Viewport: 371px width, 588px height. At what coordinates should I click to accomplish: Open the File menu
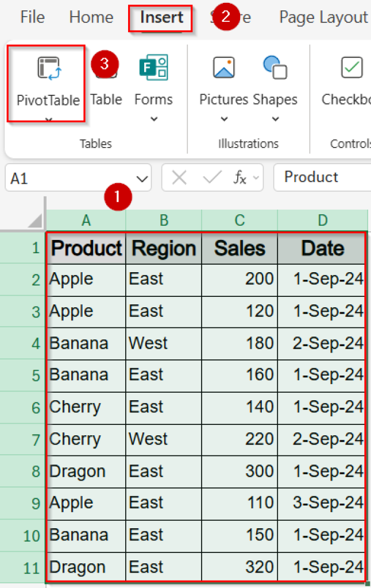click(32, 17)
